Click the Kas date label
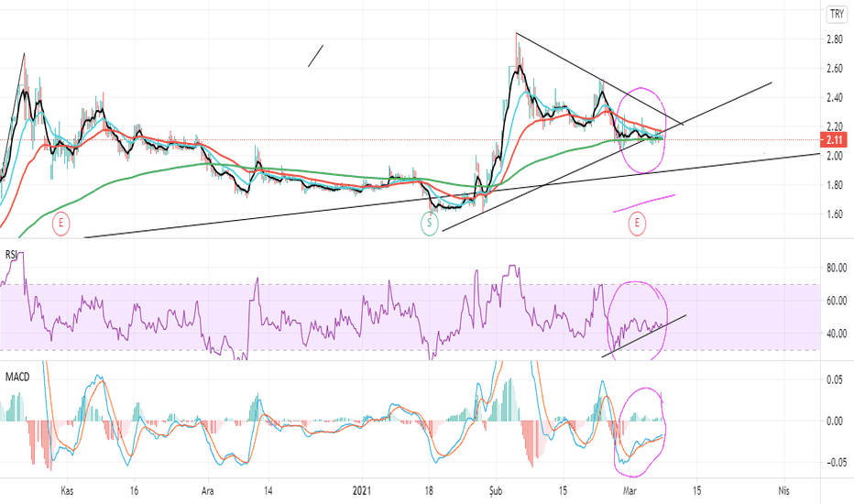854x504 pixels. pos(67,491)
